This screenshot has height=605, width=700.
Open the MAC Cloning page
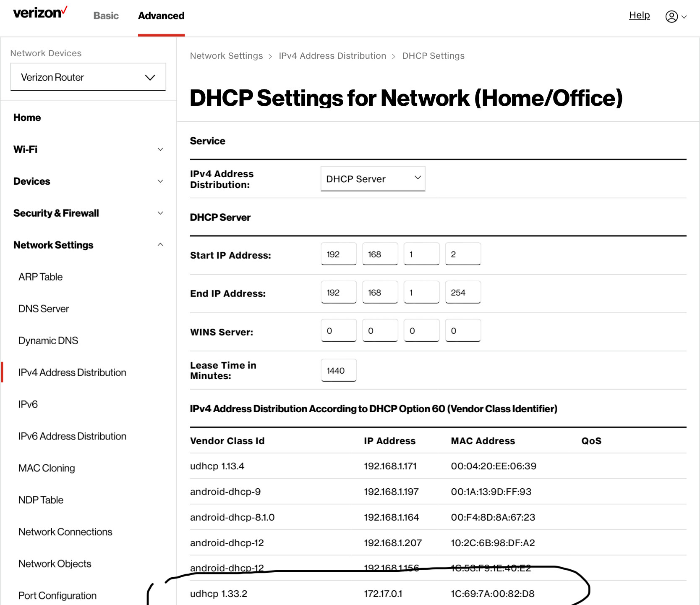[x=46, y=468]
